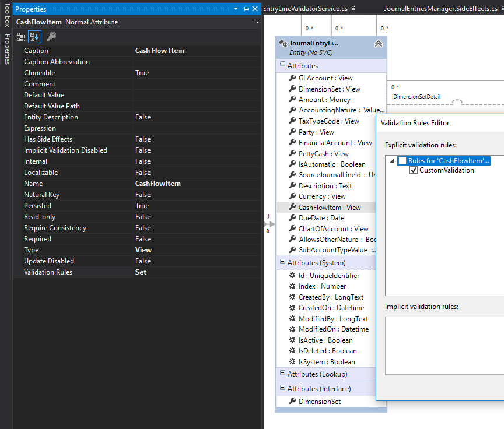Click the AccountingNature attribute icon

tap(292, 110)
